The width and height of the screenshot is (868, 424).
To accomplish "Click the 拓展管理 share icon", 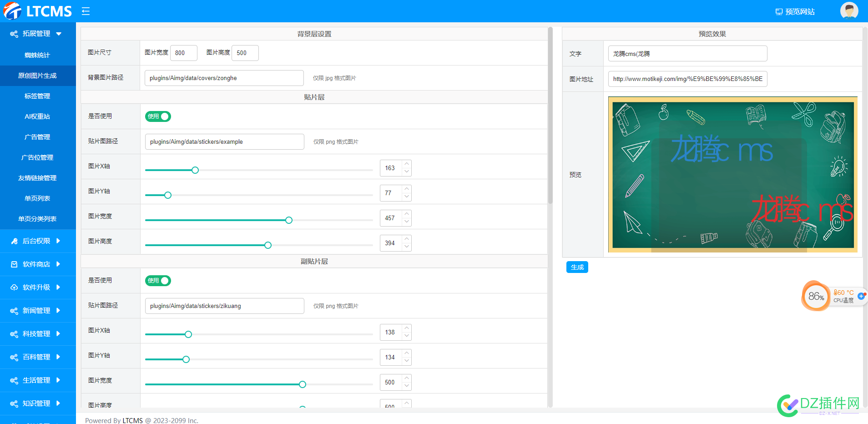I will coord(14,34).
